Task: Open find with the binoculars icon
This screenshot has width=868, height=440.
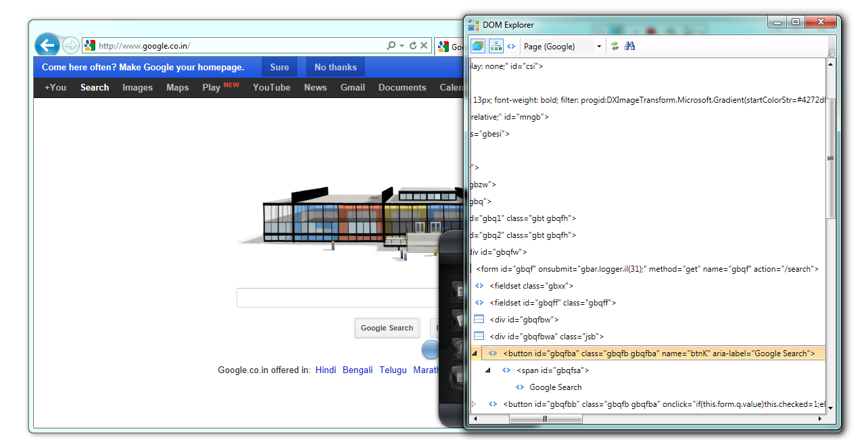Action: click(629, 46)
